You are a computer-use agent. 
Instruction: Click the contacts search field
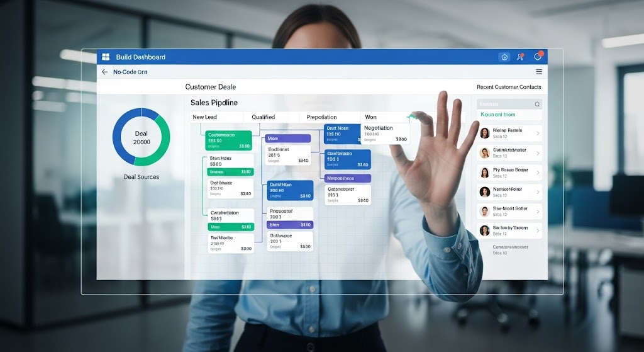pos(509,104)
